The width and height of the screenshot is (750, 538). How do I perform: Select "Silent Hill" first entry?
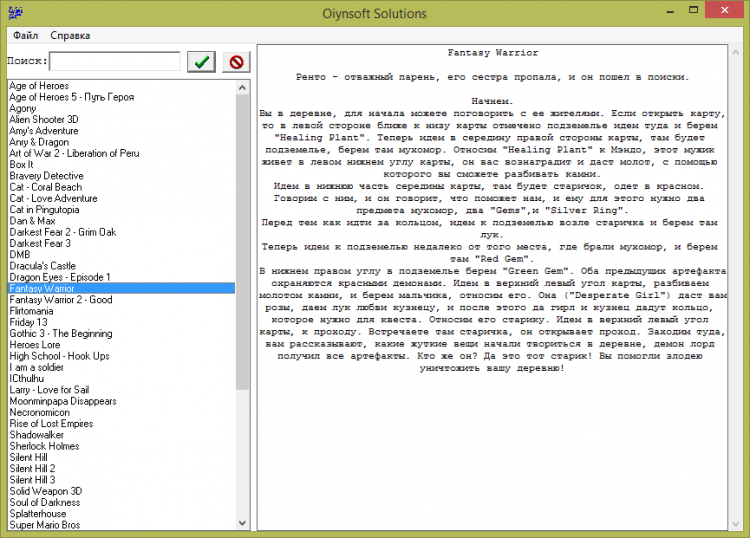coord(121,458)
